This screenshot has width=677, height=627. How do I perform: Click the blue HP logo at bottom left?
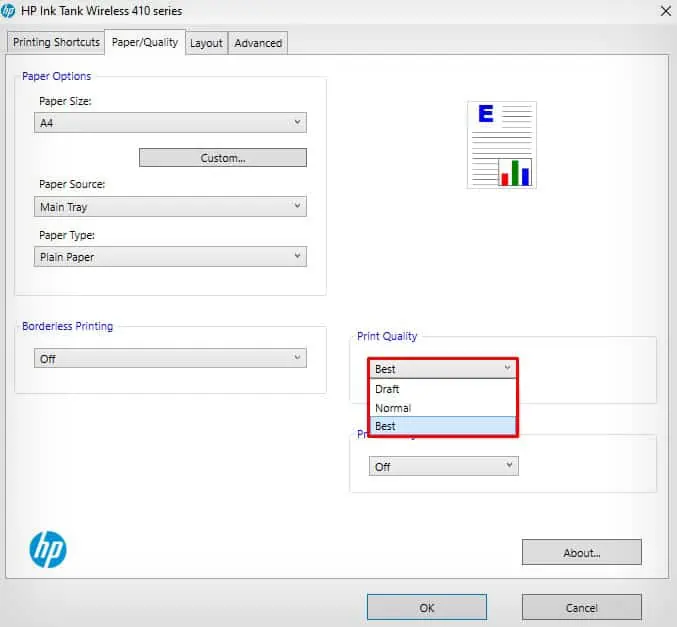[48, 549]
